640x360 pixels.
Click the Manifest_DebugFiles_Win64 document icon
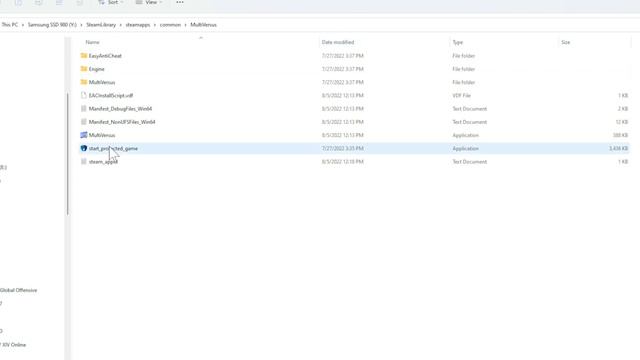pos(84,109)
